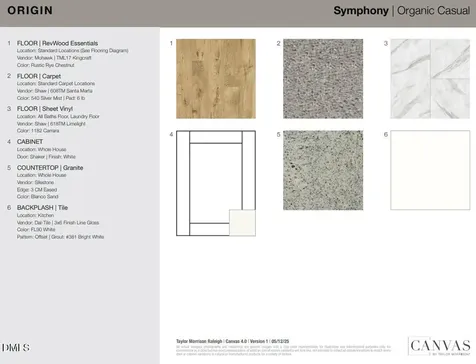Open the shaker cabinet door drawing number 4
The image size is (476, 364).
[x=216, y=183]
